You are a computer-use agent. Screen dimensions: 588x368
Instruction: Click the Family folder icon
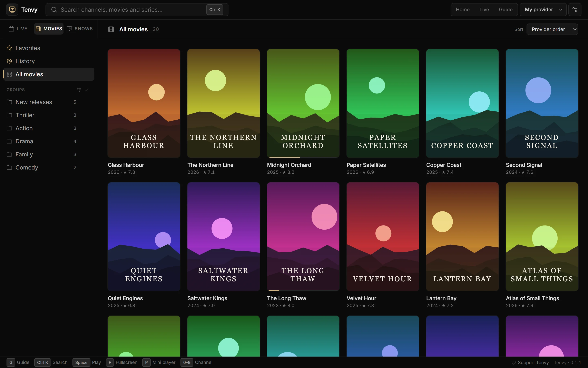pos(9,155)
